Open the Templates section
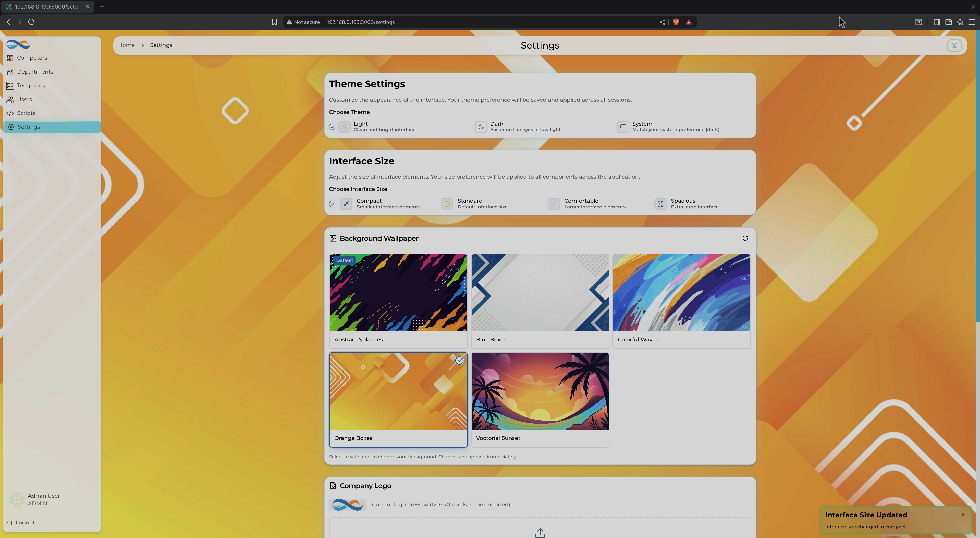The width and height of the screenshot is (980, 538). (x=31, y=85)
